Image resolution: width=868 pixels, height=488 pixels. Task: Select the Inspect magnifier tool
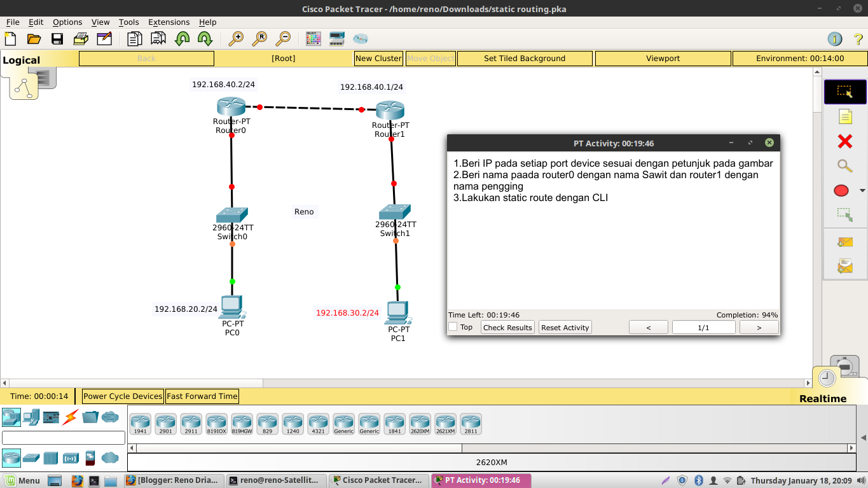click(844, 166)
